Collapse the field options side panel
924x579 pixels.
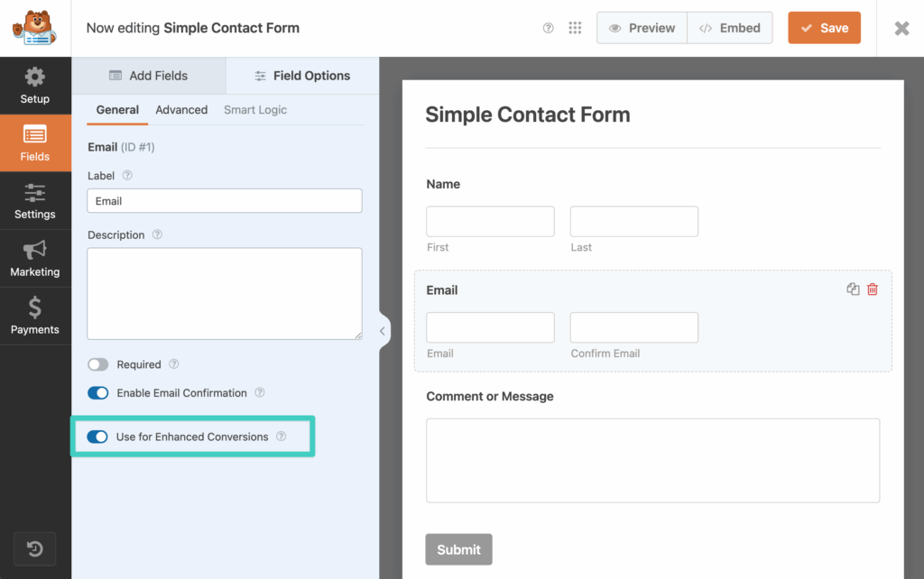(383, 331)
